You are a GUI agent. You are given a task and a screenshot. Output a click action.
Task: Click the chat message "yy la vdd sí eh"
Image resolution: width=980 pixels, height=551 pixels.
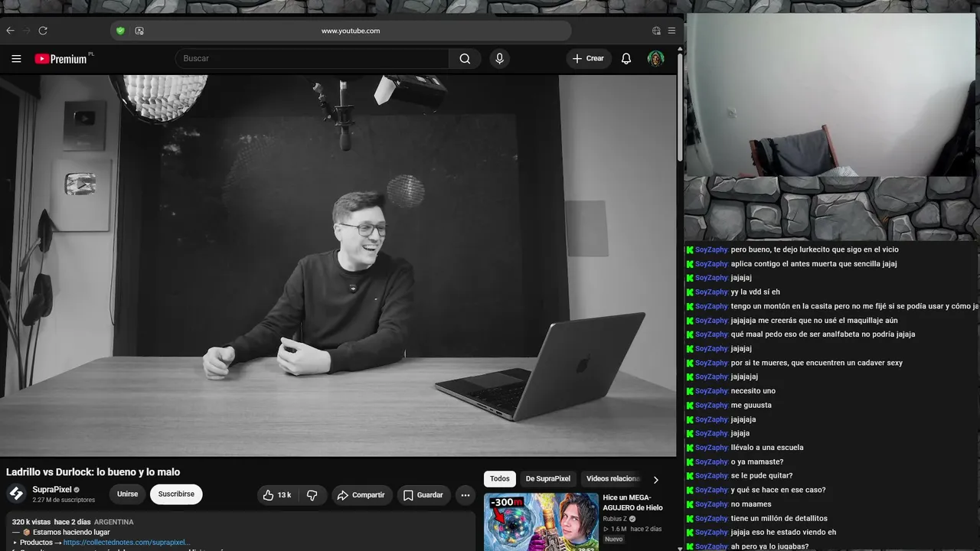(756, 292)
